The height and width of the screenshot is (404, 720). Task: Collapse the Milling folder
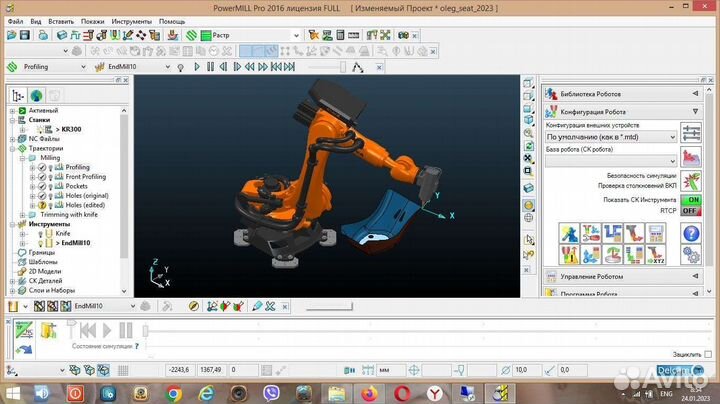(x=22, y=158)
